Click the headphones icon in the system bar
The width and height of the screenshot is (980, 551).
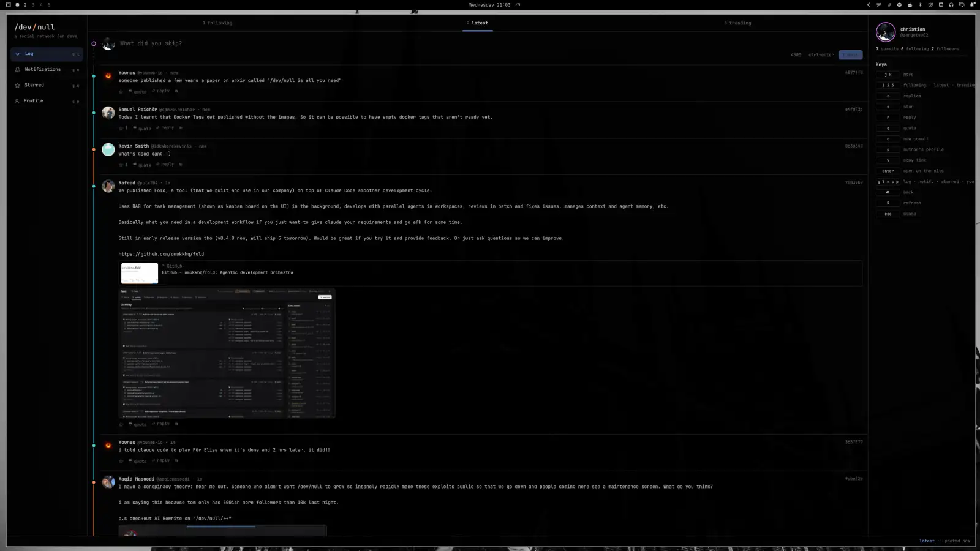(951, 5)
